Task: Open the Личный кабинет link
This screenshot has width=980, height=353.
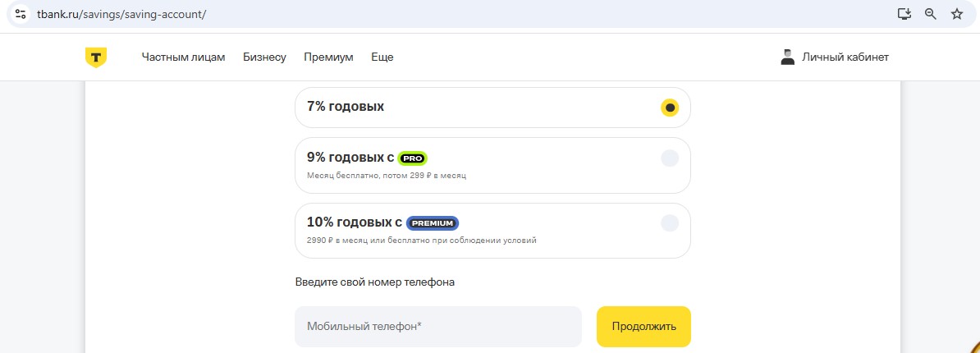Action: (x=845, y=57)
